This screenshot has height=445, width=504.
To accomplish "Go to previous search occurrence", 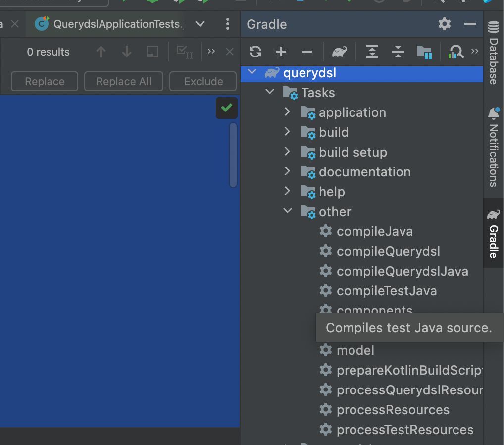I will (101, 52).
